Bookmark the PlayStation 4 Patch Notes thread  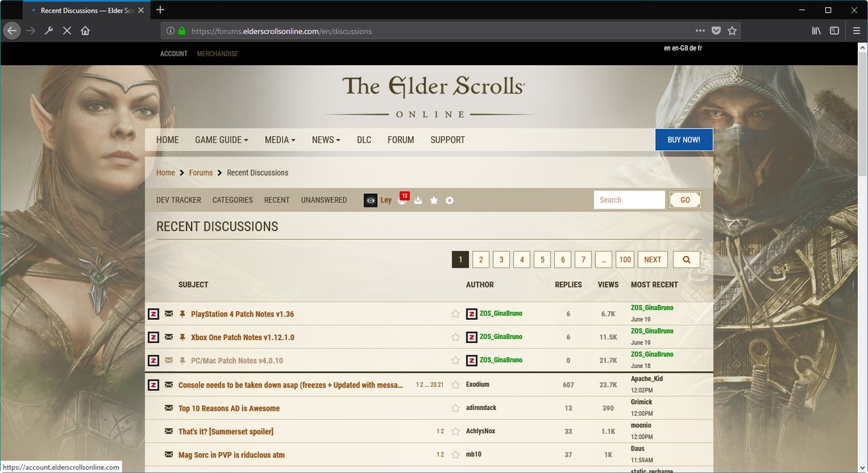[456, 314]
